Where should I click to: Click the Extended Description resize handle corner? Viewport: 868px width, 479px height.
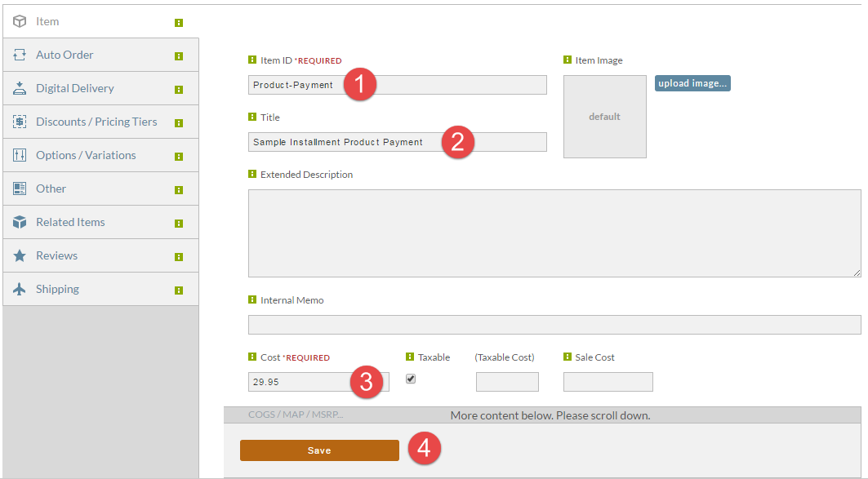coord(857,272)
